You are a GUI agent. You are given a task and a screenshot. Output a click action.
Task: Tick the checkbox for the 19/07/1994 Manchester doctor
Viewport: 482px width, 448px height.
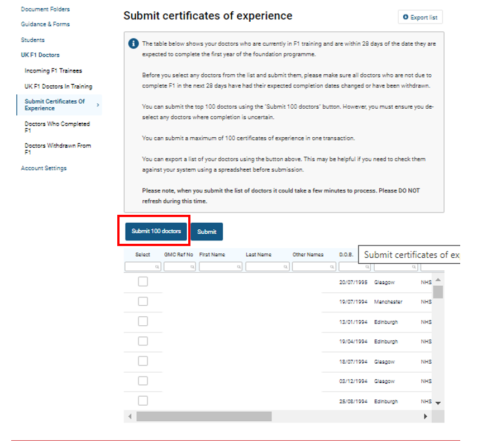click(143, 301)
